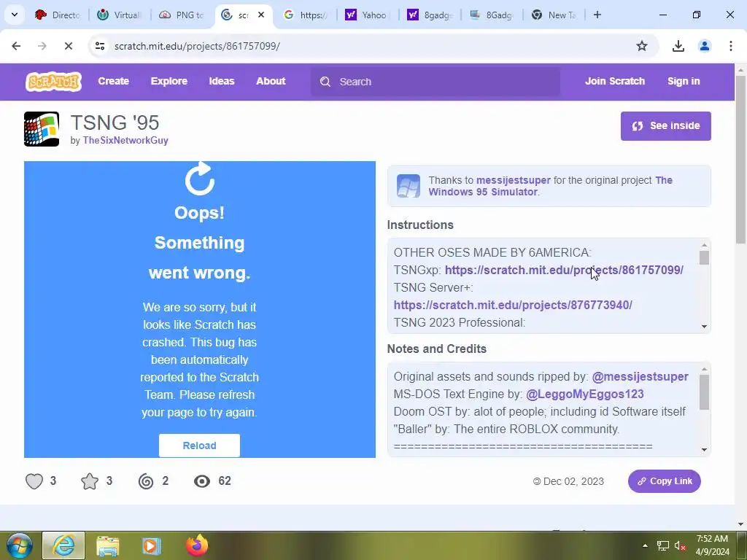Click Notes and Credits scroll down arrow
This screenshot has height=560, width=747.
704,450
